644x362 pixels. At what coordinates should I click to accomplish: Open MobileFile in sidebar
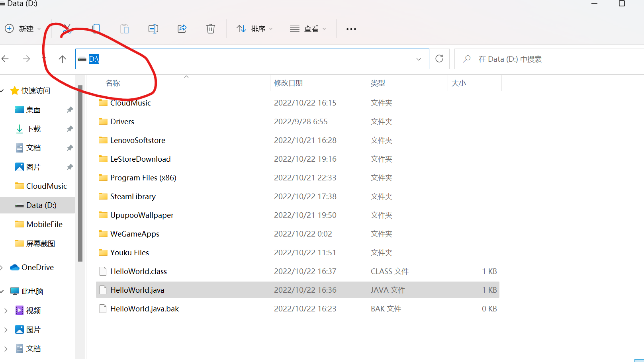point(39,224)
